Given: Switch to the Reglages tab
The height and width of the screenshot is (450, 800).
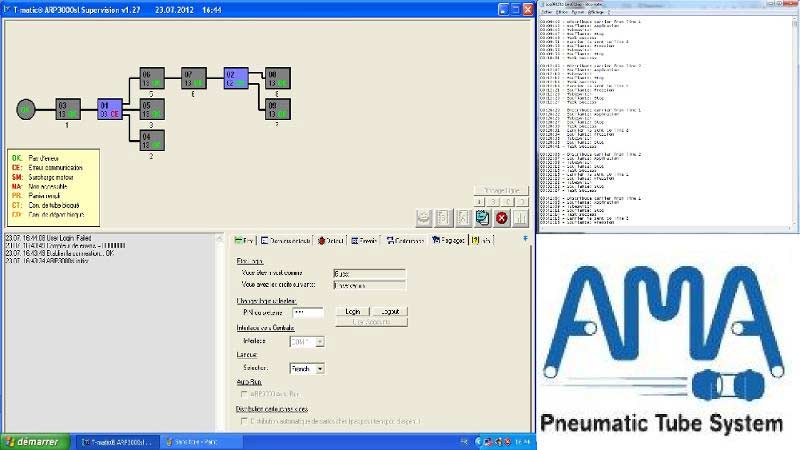Looking at the screenshot, I should (x=448, y=240).
